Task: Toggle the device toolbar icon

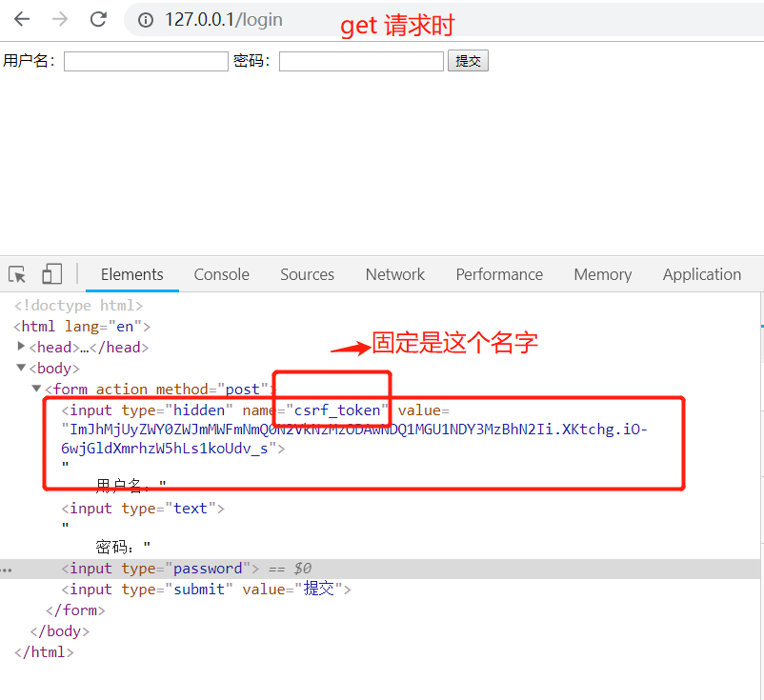Action: pos(52,273)
